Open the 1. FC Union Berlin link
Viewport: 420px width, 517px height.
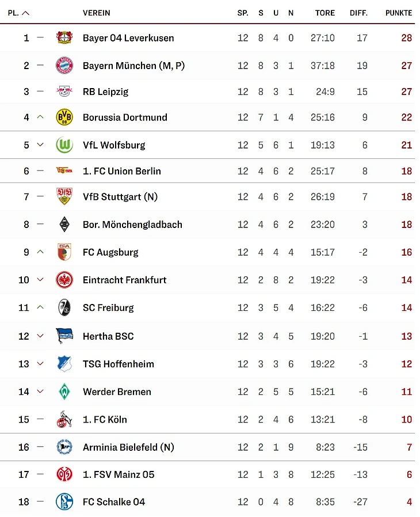(122, 171)
